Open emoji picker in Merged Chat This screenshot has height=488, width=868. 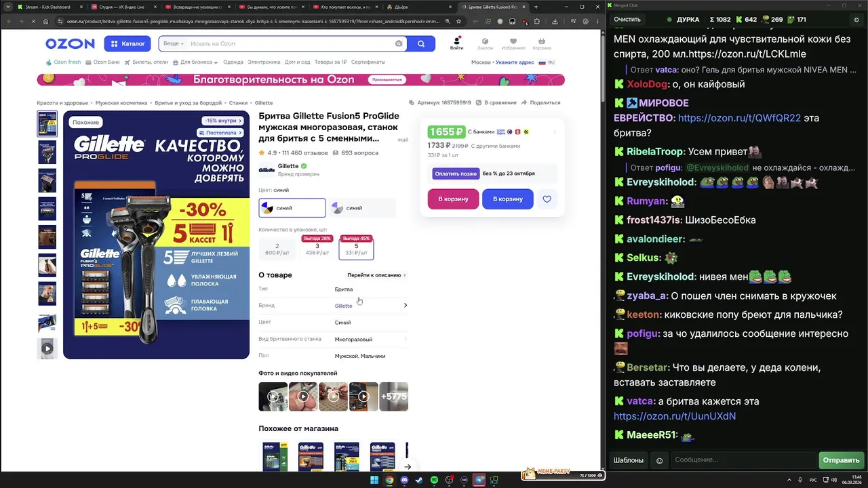(x=659, y=460)
